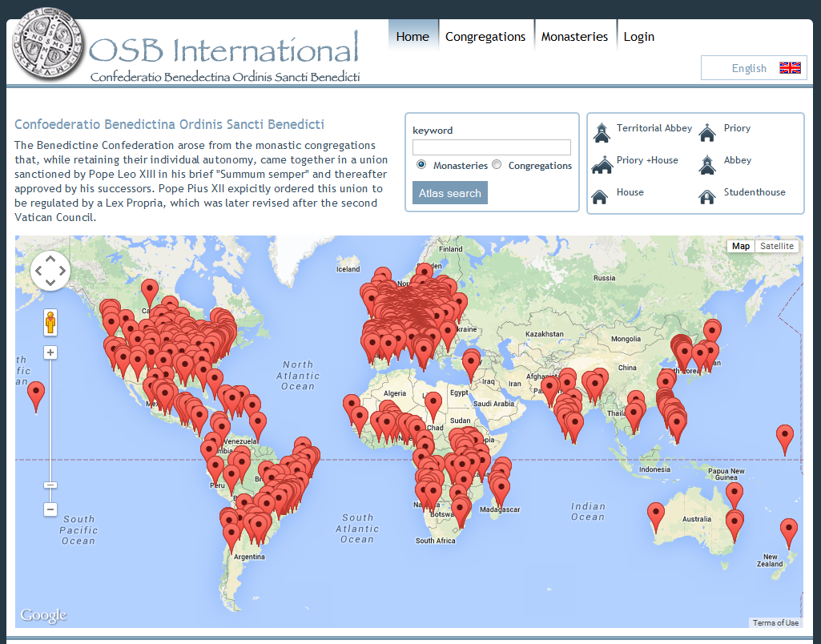Click the Priory +House legend label
The image size is (821, 644).
[647, 160]
